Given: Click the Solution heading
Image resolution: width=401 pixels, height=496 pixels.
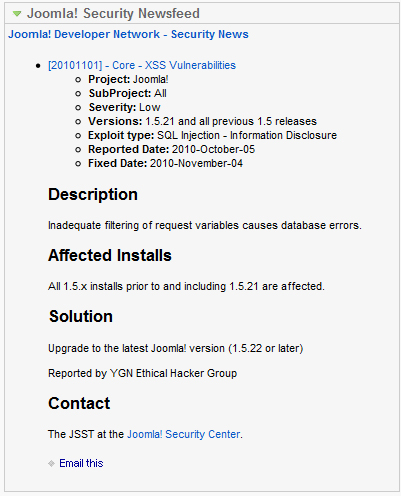Looking at the screenshot, I should click(81, 316).
